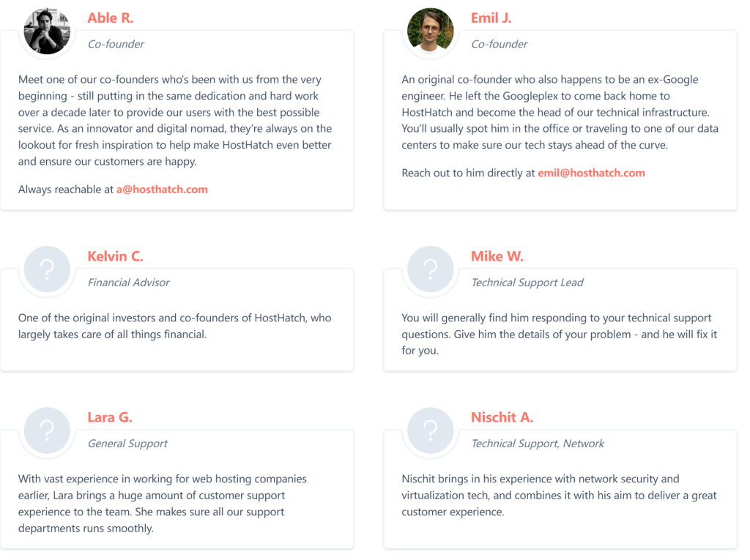Click Co-founder title under Emil J.
This screenshot has height=560, width=750.
(x=500, y=44)
